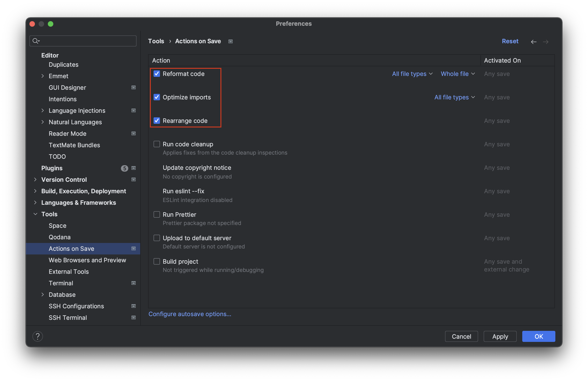
Task: Select Intentions settings page
Action: click(63, 99)
